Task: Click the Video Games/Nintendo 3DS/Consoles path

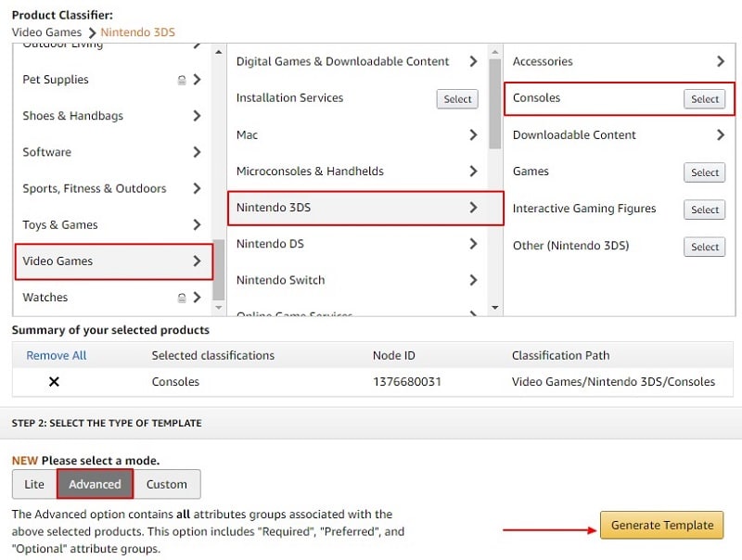Action: [613, 382]
